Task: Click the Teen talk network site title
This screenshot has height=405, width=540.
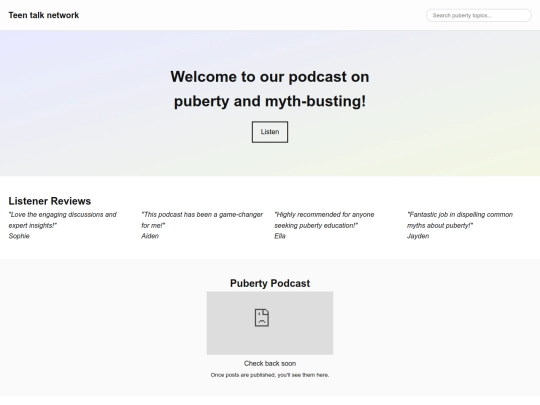Action: coord(44,15)
